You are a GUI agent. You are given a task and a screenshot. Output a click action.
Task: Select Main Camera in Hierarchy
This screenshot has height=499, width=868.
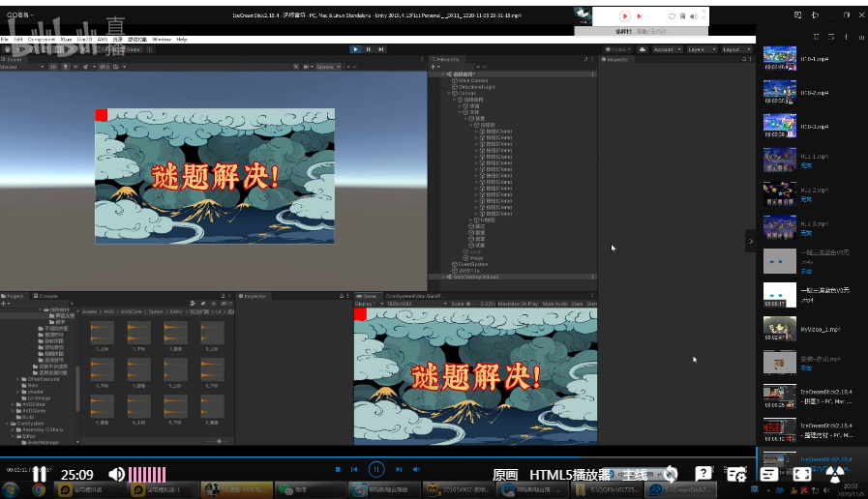pyautogui.click(x=473, y=81)
